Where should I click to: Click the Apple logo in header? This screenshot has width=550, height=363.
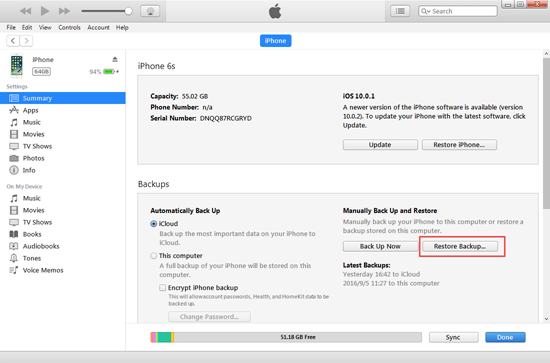coord(275,11)
